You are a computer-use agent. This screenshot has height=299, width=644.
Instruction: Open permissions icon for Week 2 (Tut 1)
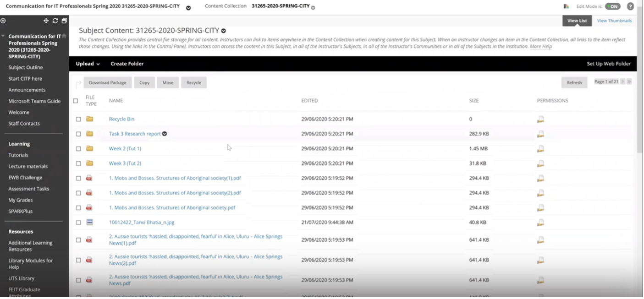(x=541, y=148)
